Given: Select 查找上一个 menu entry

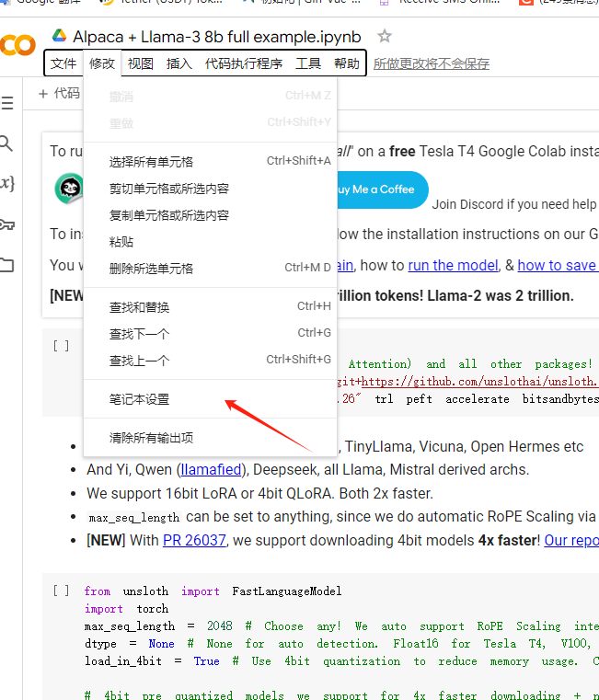Looking at the screenshot, I should pos(210,361).
